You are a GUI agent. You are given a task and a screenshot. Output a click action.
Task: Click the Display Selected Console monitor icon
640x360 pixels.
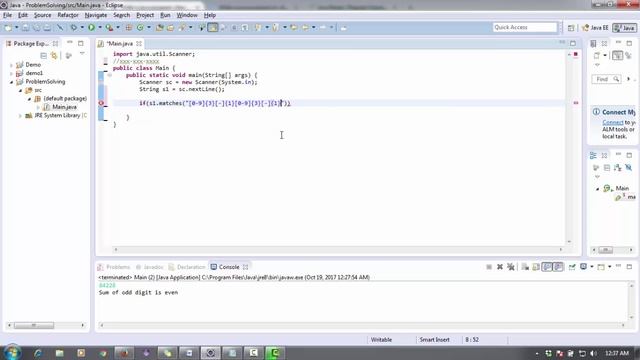[x=584, y=267]
